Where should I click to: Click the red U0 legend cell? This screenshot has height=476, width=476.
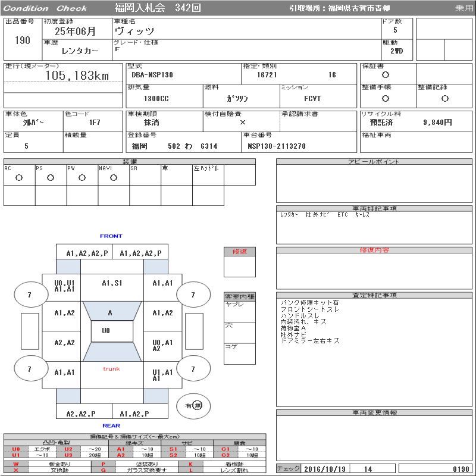click(x=16, y=449)
